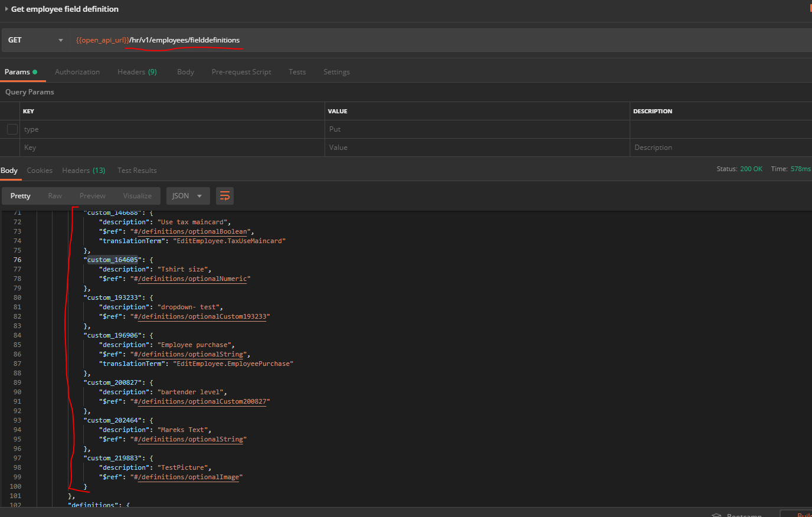Enable the checkbox for the type query parameter

12,129
